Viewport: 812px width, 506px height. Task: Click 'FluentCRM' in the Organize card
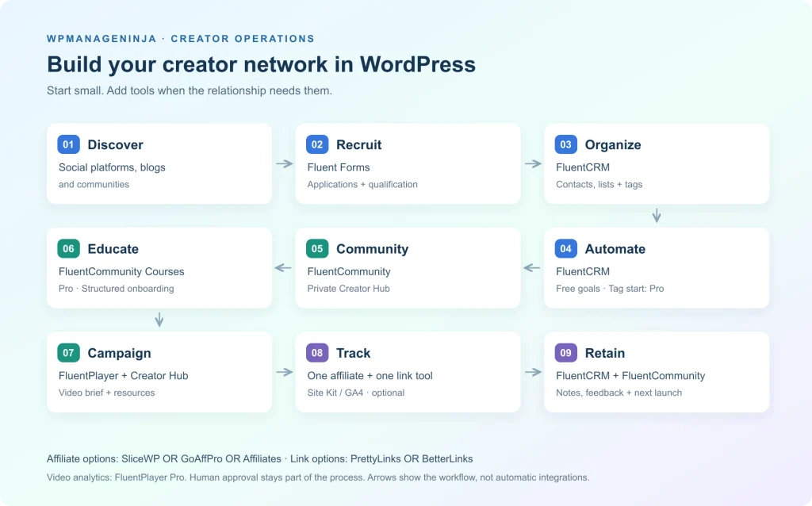583,167
